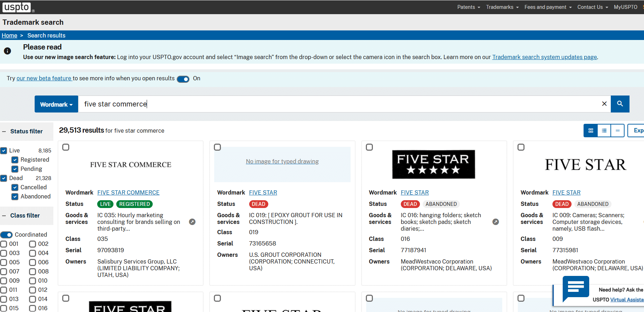Open the Contact Us menu

tap(593, 7)
